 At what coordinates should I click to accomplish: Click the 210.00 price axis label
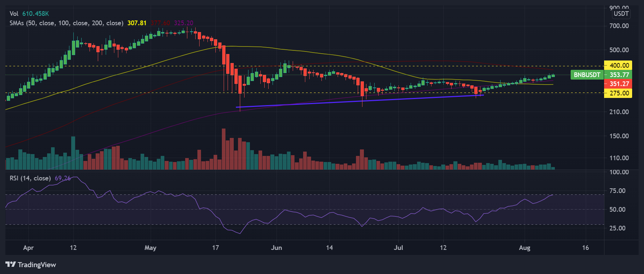point(619,112)
